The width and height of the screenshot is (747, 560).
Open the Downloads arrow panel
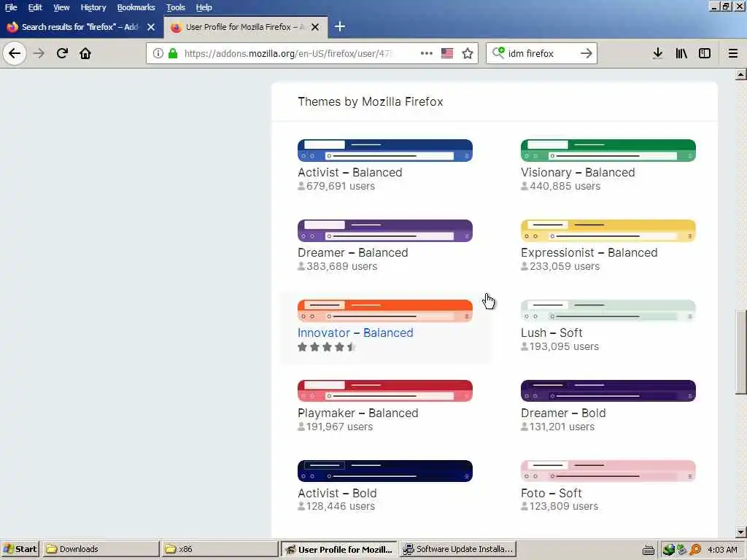tap(657, 53)
